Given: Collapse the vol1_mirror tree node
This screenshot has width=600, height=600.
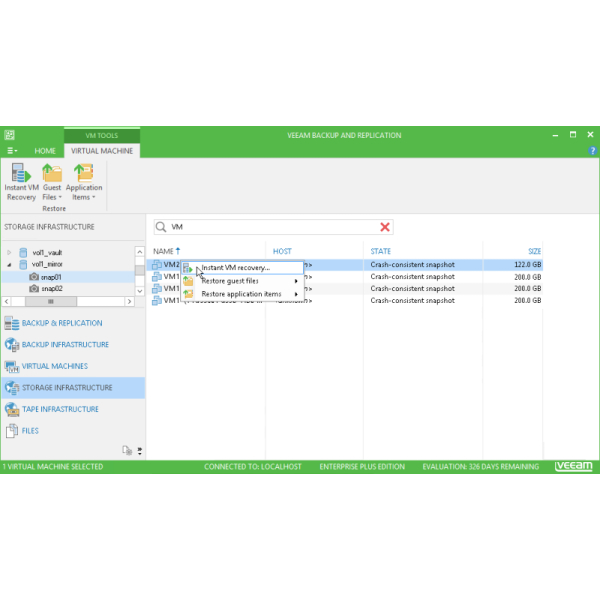Looking at the screenshot, I should pos(10,265).
